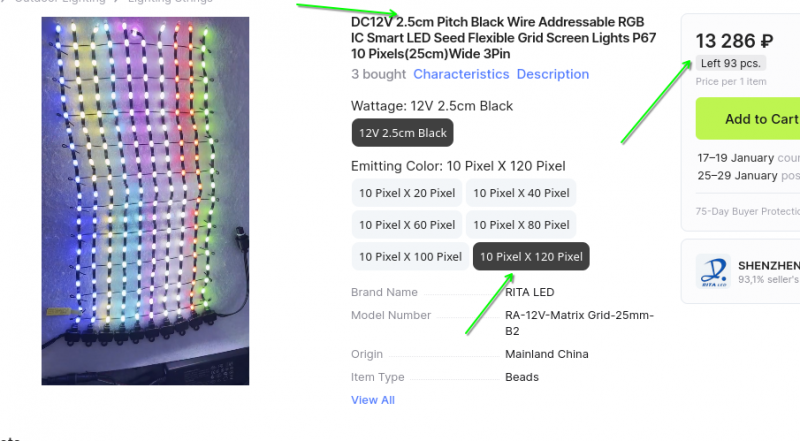Viewport: 800px width, 441px height.
Task: Open the Characteristics link
Action: [461, 74]
